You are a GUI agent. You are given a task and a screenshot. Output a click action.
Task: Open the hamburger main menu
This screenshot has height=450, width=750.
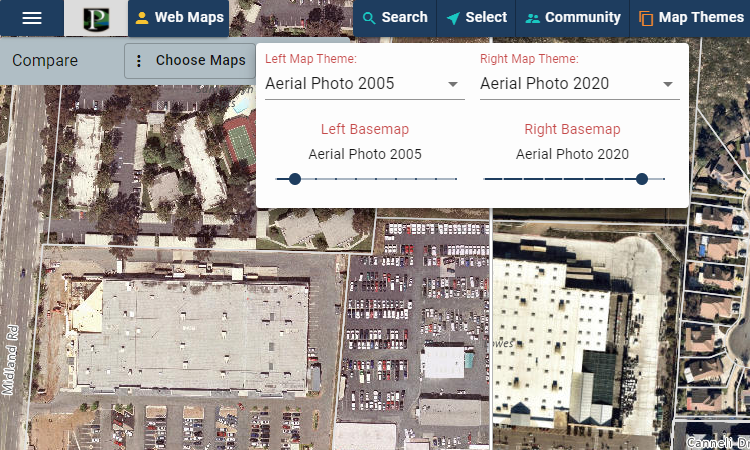coord(32,18)
